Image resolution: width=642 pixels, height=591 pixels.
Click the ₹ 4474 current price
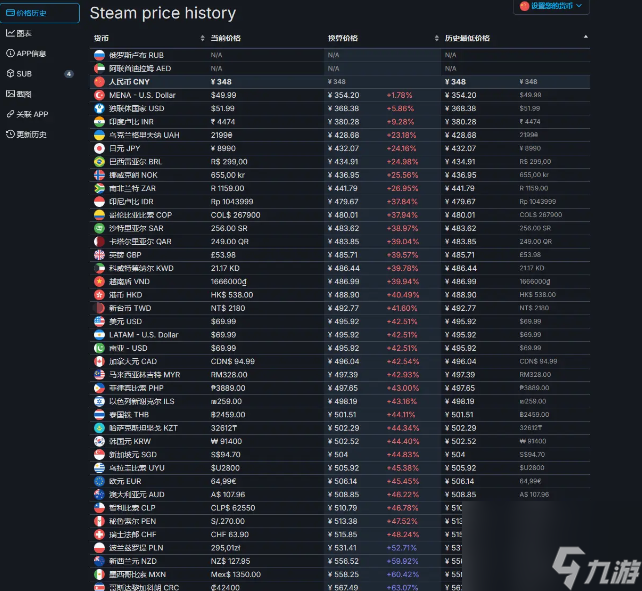tap(223, 122)
